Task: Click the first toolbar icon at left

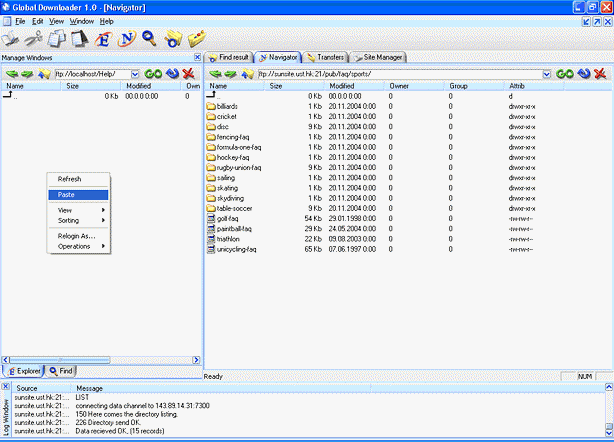Action: click(10, 39)
